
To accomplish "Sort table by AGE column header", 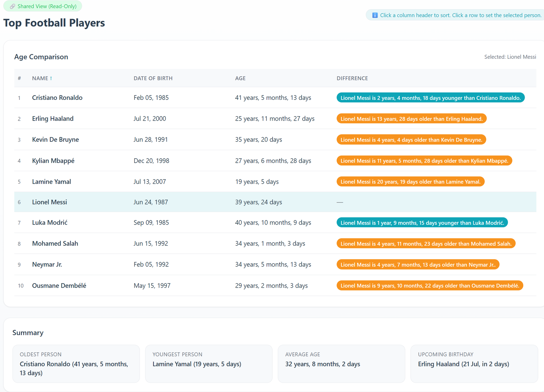I will (240, 78).
